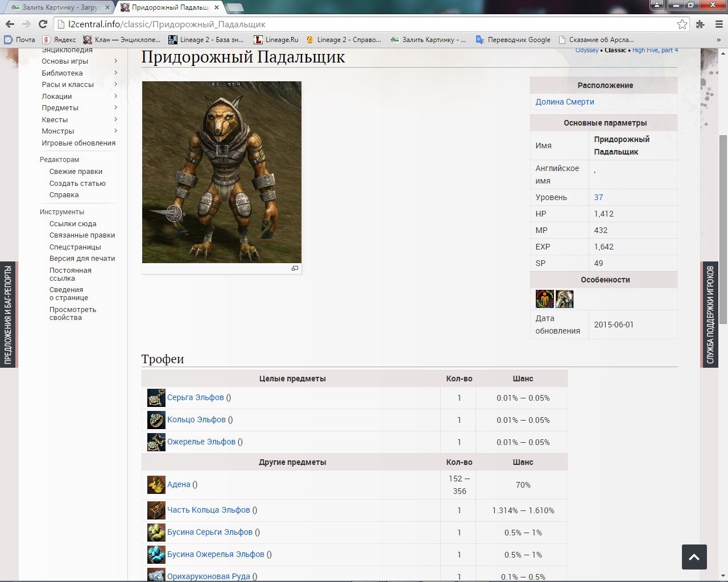This screenshot has width=728, height=582.
Task: Open the Почта bookmark
Action: tap(19, 40)
